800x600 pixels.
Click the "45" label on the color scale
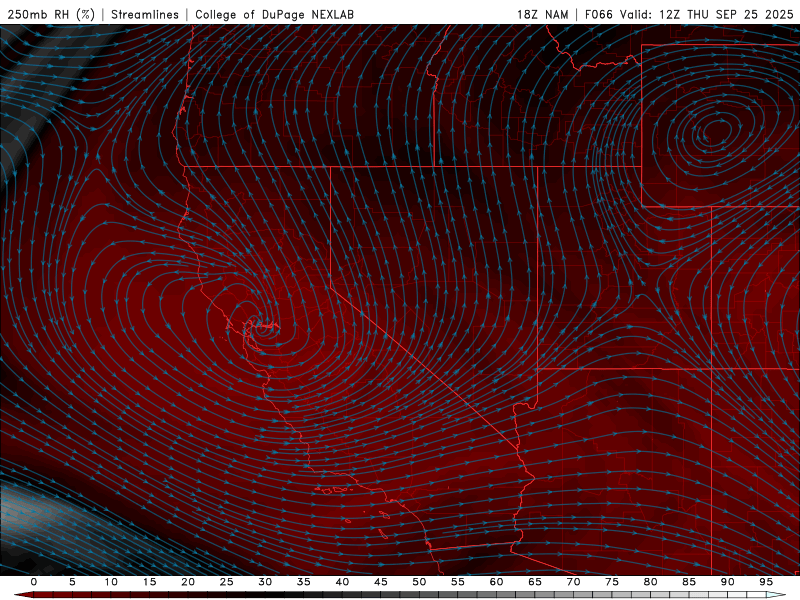tap(381, 582)
